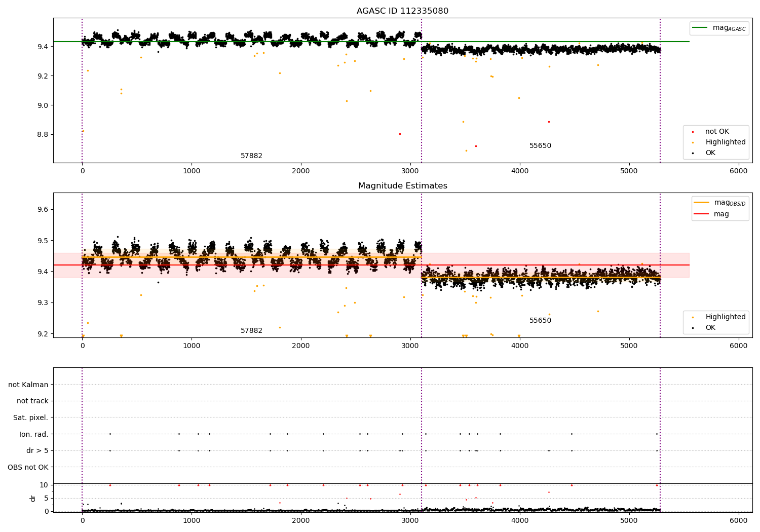The width and height of the screenshot is (760, 532).
Task: Click the 'not track' axis label
Action: [32, 401]
